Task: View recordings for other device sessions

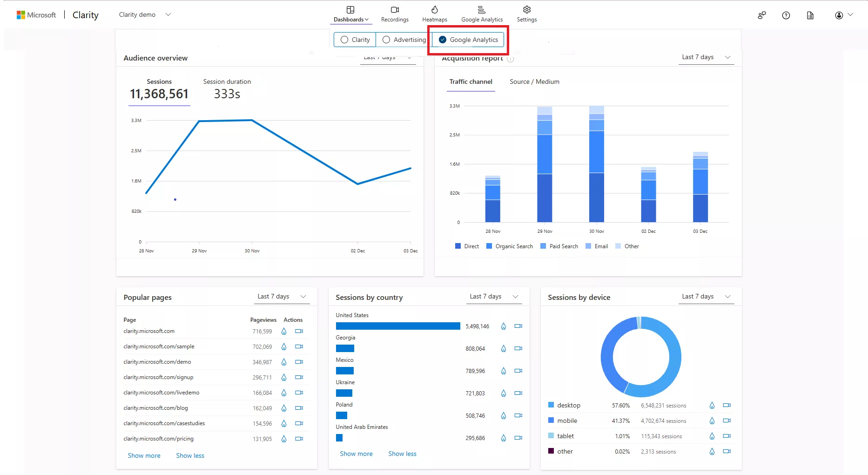Action: point(727,451)
